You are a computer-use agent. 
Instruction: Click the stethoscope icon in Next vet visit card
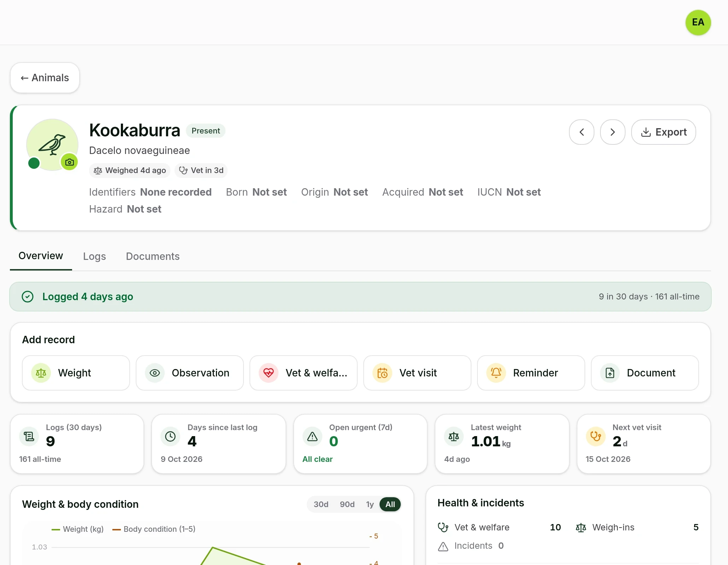point(595,437)
